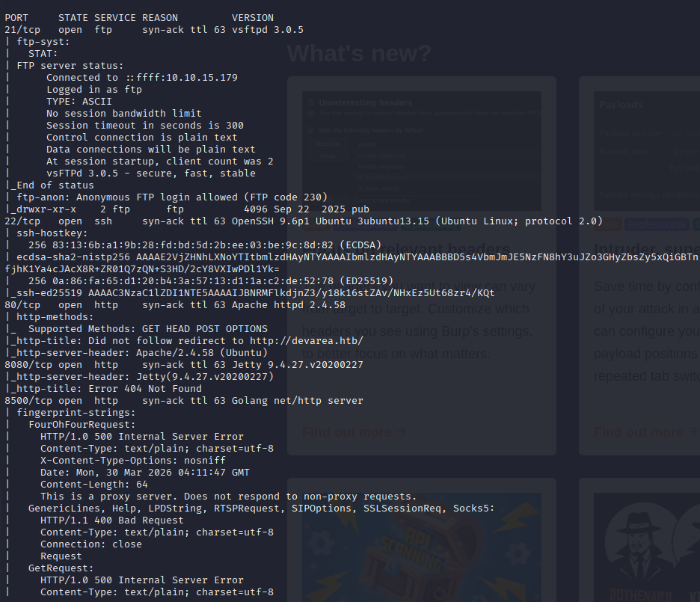Click the REASON column header

point(160,18)
